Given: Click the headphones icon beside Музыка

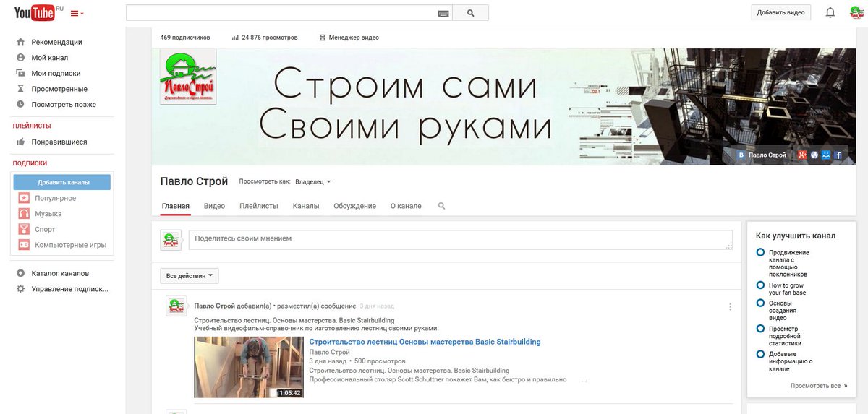Looking at the screenshot, I should click(x=23, y=214).
